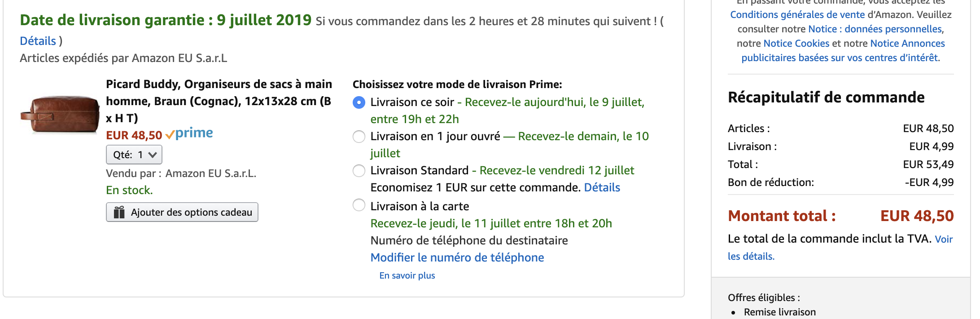Click Voir les détails TVA link
The width and height of the screenshot is (980, 319).
840,248
